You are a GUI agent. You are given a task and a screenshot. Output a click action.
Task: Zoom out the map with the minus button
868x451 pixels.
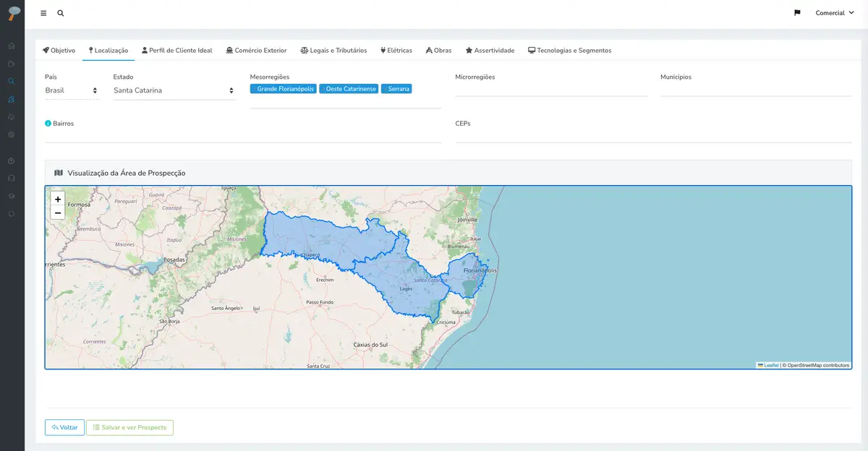[x=58, y=212]
